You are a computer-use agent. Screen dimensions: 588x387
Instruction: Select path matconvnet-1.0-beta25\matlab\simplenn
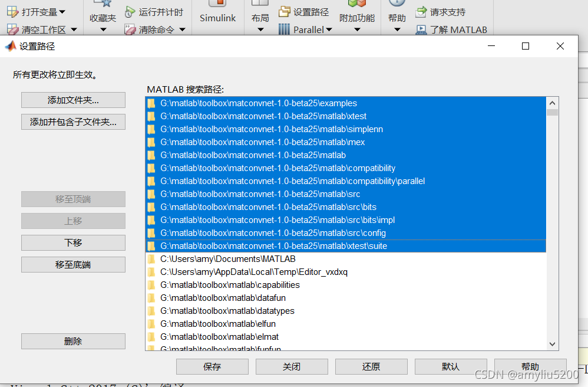(x=346, y=129)
